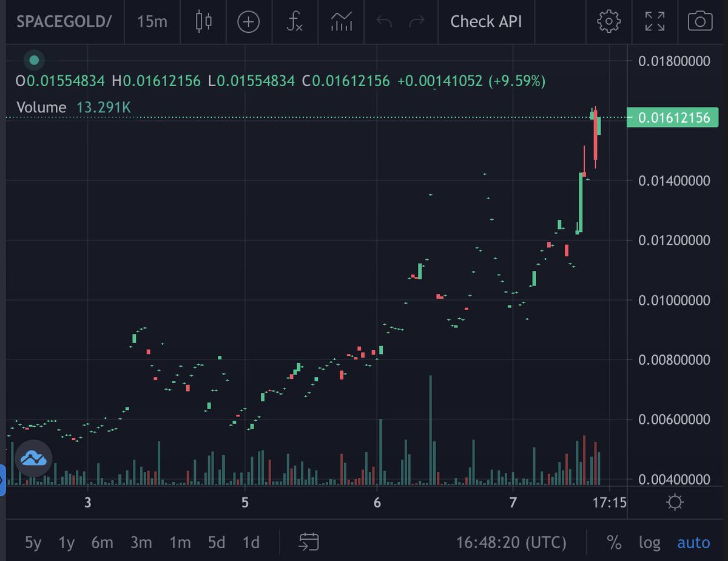Image resolution: width=728 pixels, height=561 pixels.
Task: Open the indicators fx menu
Action: [295, 22]
